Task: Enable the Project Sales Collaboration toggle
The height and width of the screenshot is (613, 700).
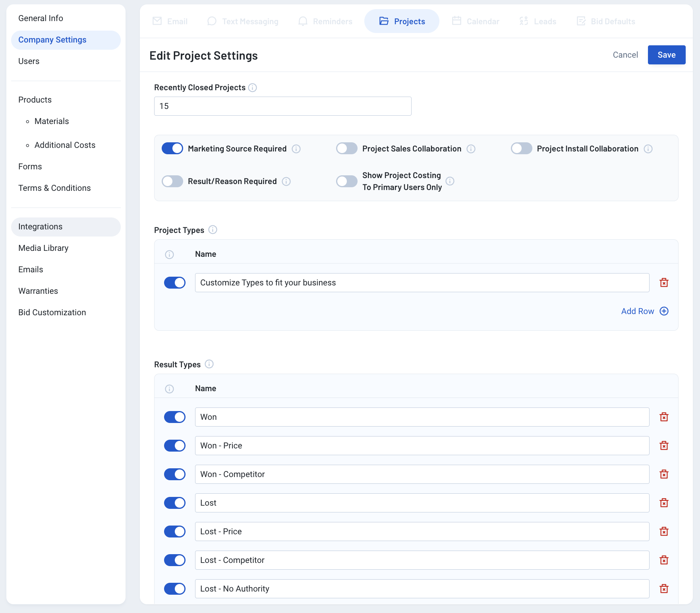Action: point(347,148)
